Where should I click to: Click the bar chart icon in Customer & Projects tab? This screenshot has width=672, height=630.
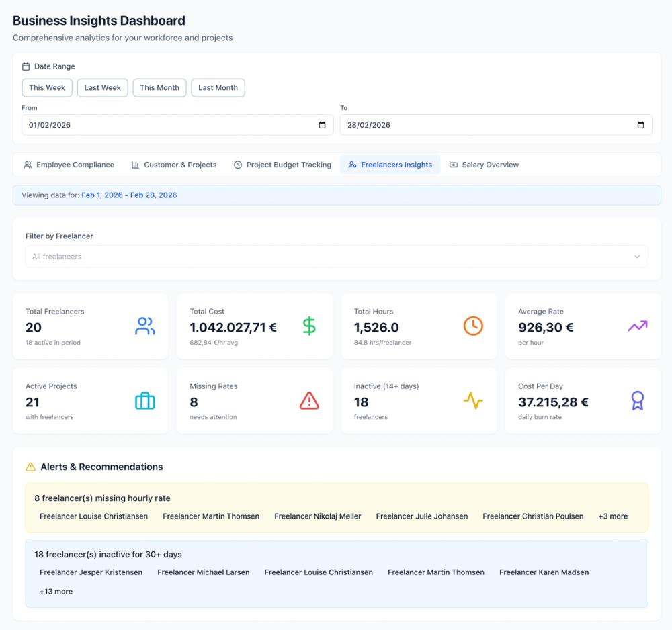point(136,165)
